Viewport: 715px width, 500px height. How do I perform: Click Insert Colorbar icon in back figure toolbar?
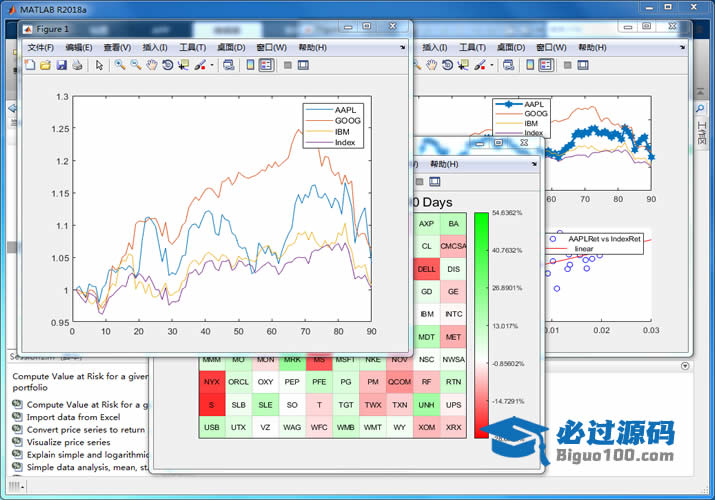[x=530, y=65]
